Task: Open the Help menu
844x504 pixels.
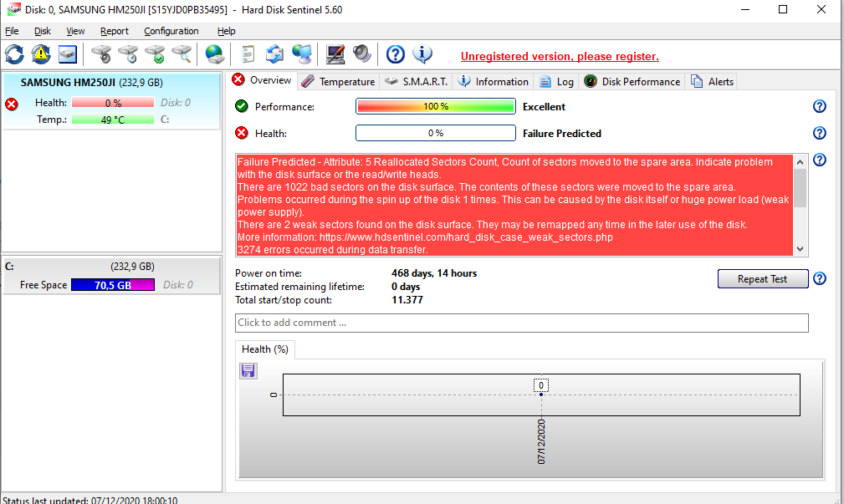Action: coord(226,31)
